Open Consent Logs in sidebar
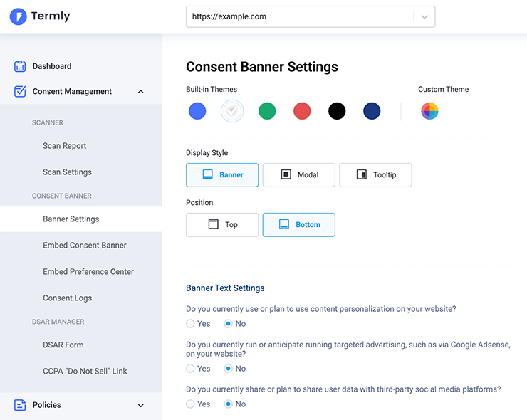The height and width of the screenshot is (420, 527). tap(67, 298)
